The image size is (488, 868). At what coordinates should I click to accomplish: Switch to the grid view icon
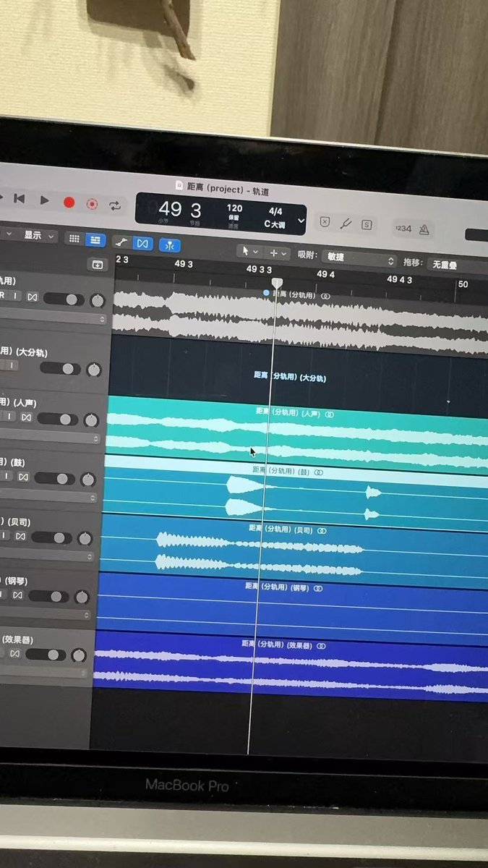click(x=74, y=238)
